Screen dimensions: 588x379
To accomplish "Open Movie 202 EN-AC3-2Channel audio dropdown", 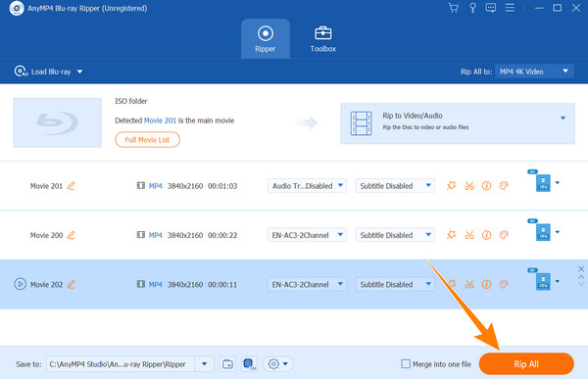I will (307, 285).
